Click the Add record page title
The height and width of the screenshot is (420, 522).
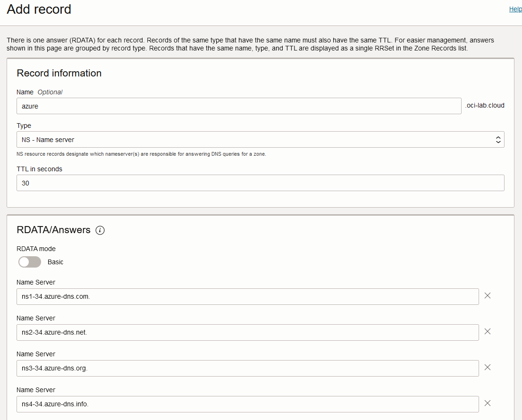click(x=39, y=9)
